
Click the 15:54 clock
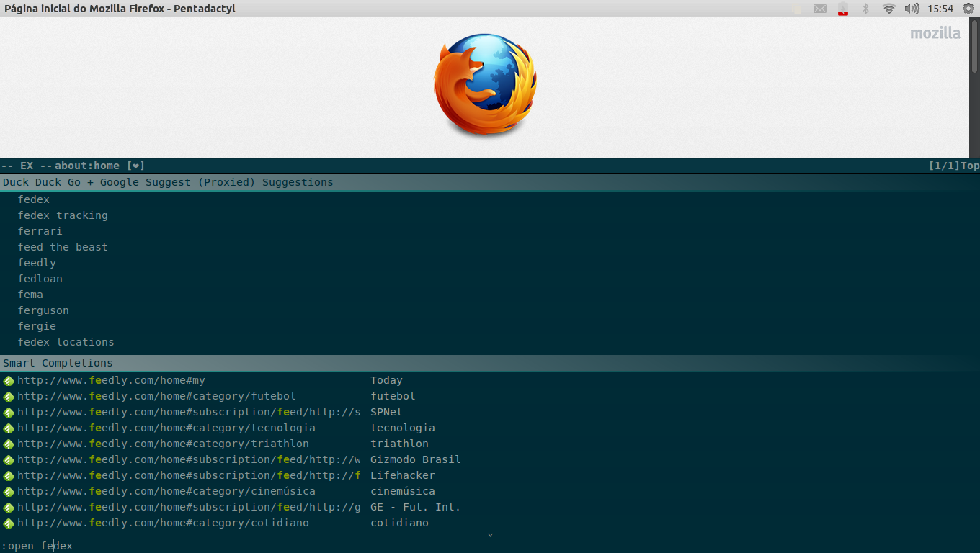pos(940,9)
